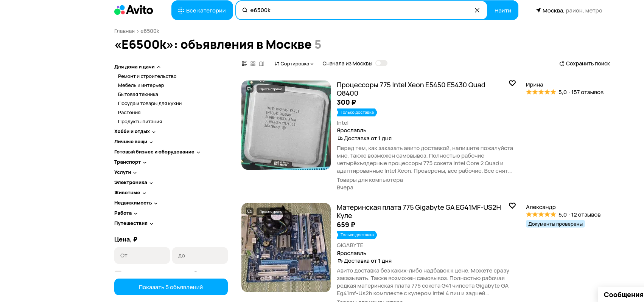This screenshot has height=302, width=644.
Task: Click 'Сохранить поиск' link
Action: tap(585, 63)
